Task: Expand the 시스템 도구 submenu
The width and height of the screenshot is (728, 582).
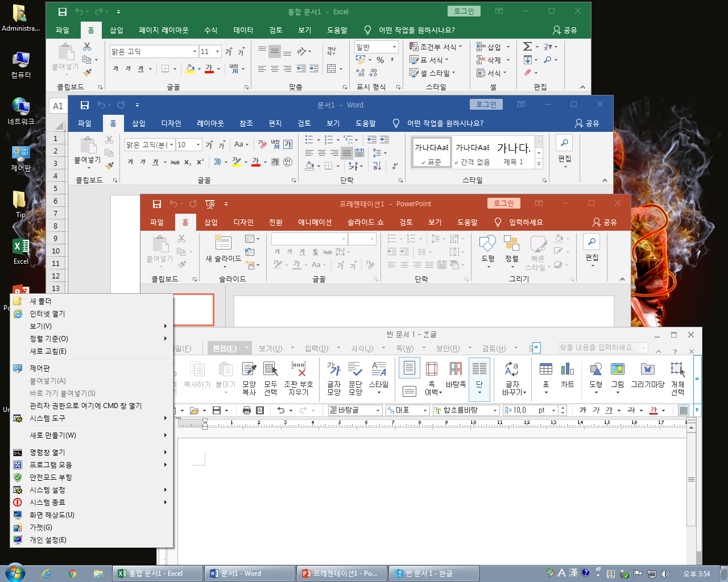Action: pyautogui.click(x=92, y=418)
